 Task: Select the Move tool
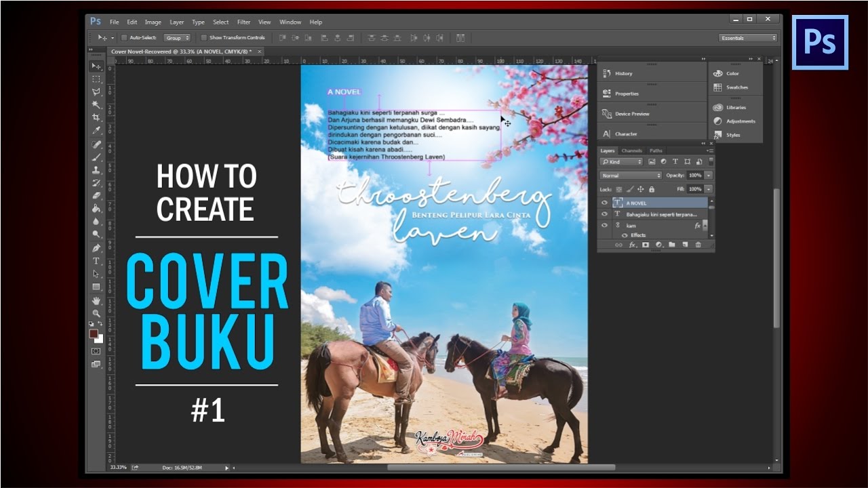96,66
